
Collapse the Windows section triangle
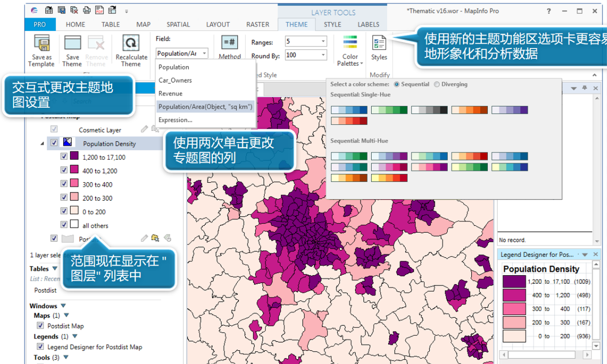click(x=63, y=306)
